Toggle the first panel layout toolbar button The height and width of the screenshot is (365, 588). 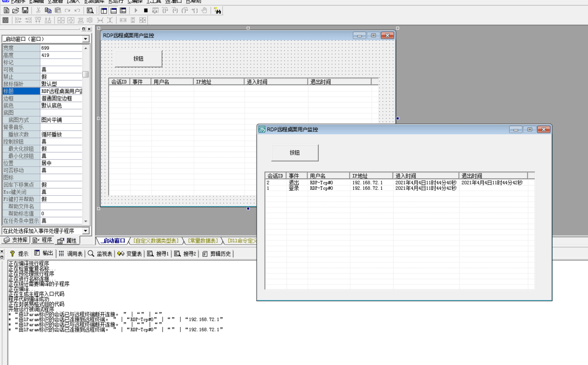[x=104, y=11]
